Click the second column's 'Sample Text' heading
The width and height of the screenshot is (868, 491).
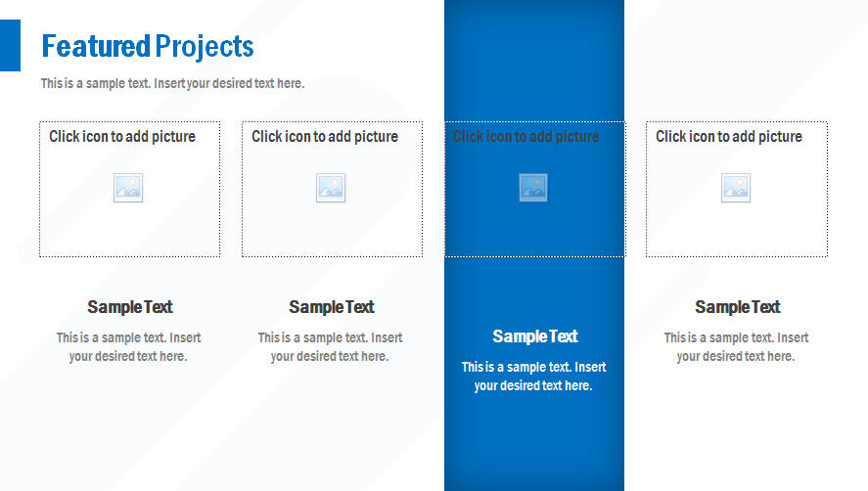332,307
